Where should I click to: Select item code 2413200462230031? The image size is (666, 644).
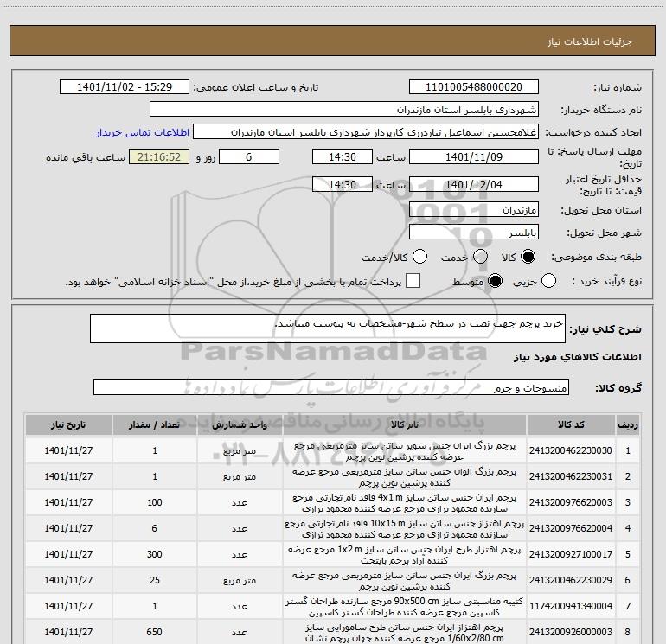(x=571, y=477)
